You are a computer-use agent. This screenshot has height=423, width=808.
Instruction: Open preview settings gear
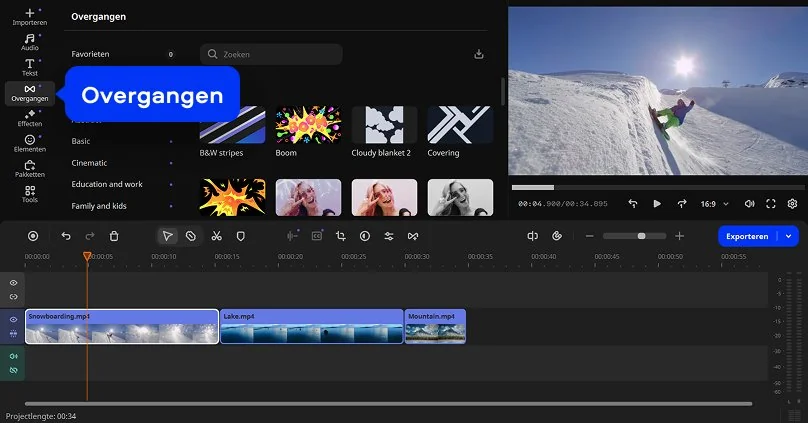pos(792,203)
